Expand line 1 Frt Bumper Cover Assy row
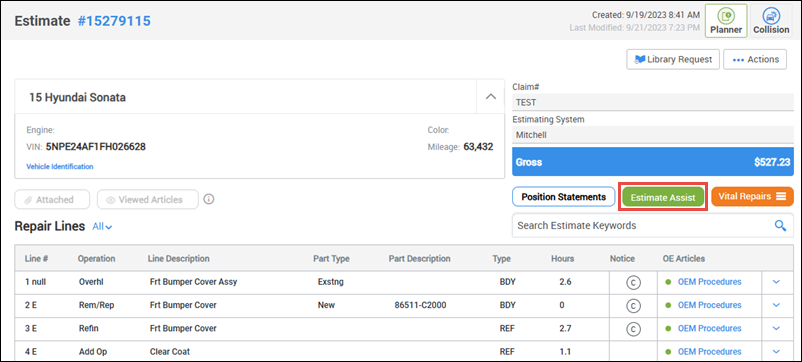The image size is (802, 362). point(776,282)
